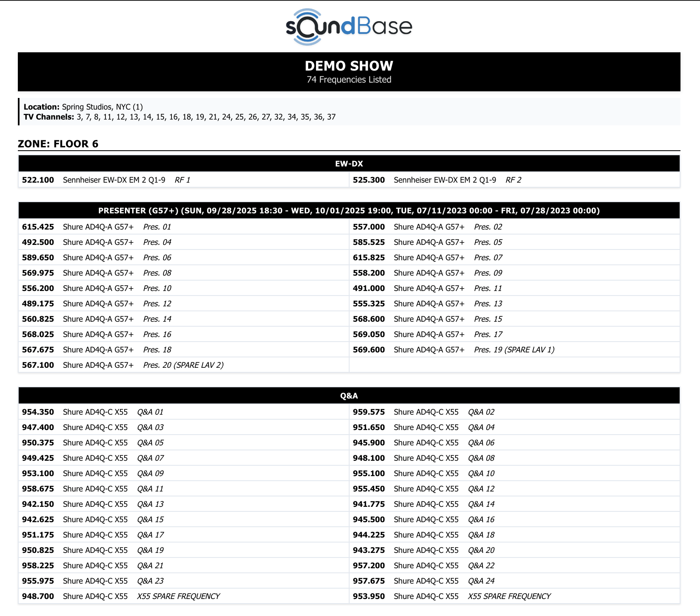Select frequency 525.300 for RF 2
Image resolution: width=700 pixels, height=616 pixels.
[368, 180]
